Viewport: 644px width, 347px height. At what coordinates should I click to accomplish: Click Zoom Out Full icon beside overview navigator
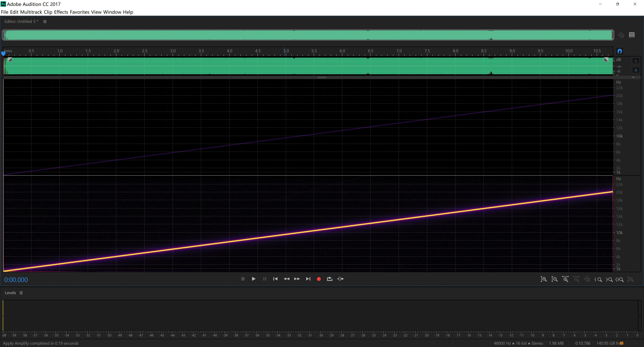tap(621, 35)
